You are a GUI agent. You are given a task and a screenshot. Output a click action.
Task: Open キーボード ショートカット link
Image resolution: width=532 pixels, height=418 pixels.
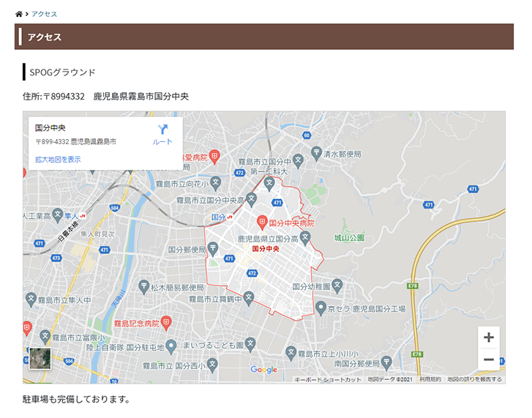click(x=328, y=380)
